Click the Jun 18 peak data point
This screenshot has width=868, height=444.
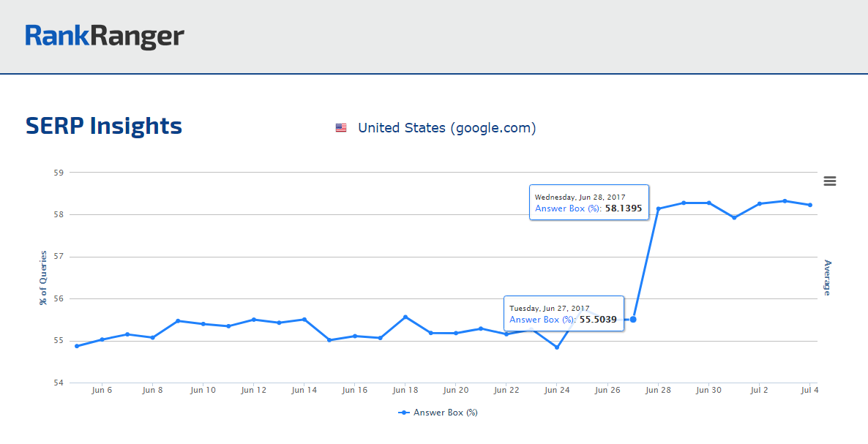click(405, 317)
